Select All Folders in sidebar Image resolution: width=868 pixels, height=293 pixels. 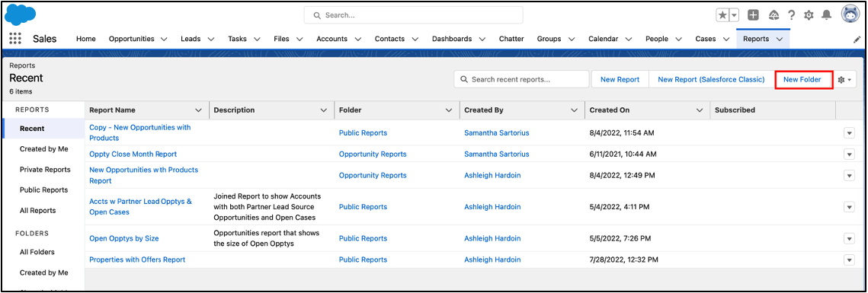pos(37,252)
